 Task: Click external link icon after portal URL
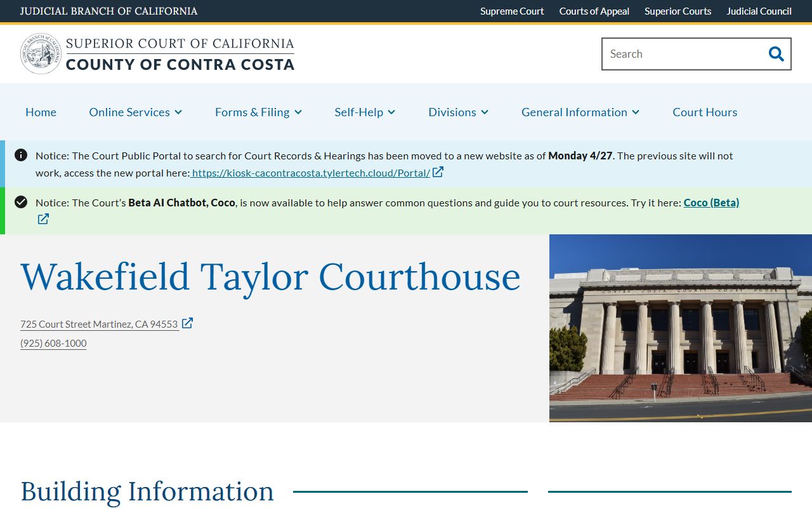pos(438,172)
